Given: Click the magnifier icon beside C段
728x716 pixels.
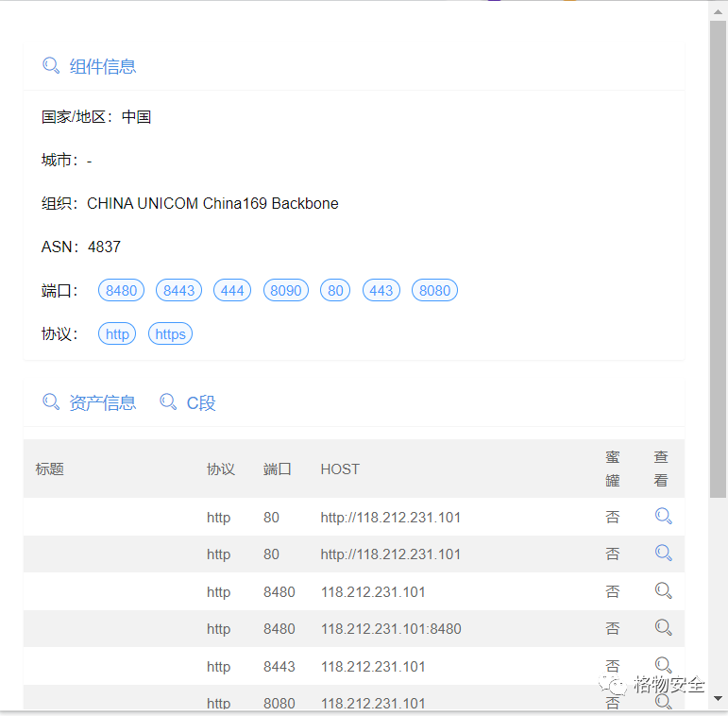Looking at the screenshot, I should 168,402.
